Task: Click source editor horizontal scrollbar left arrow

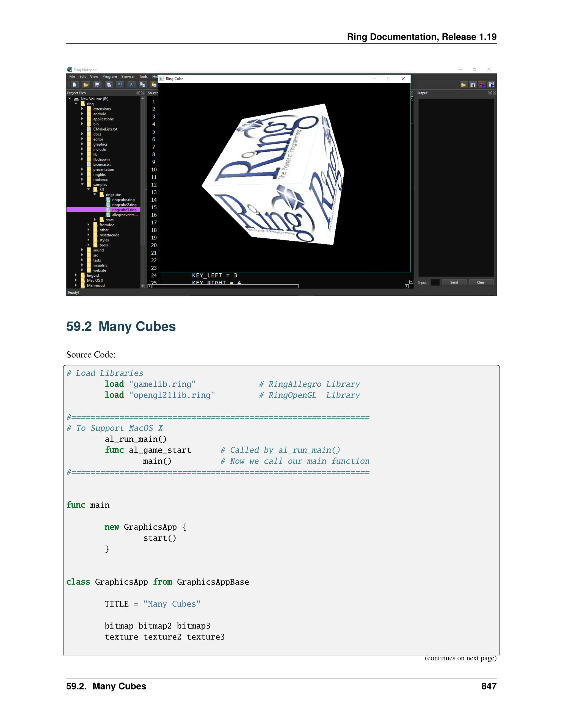Action: [x=150, y=286]
